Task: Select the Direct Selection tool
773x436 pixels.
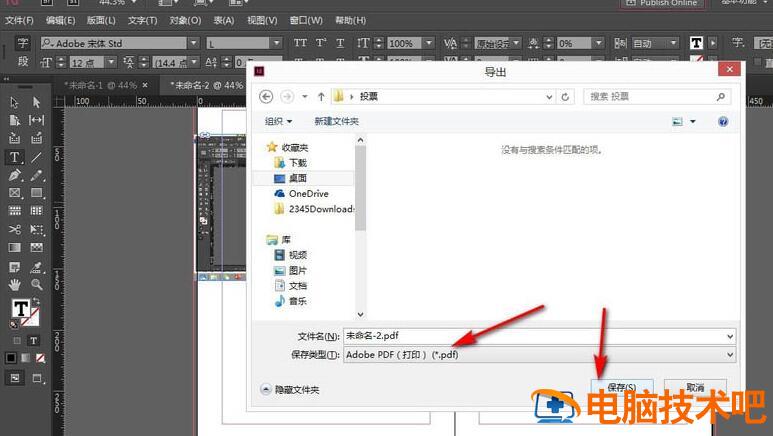Action: click(x=36, y=102)
